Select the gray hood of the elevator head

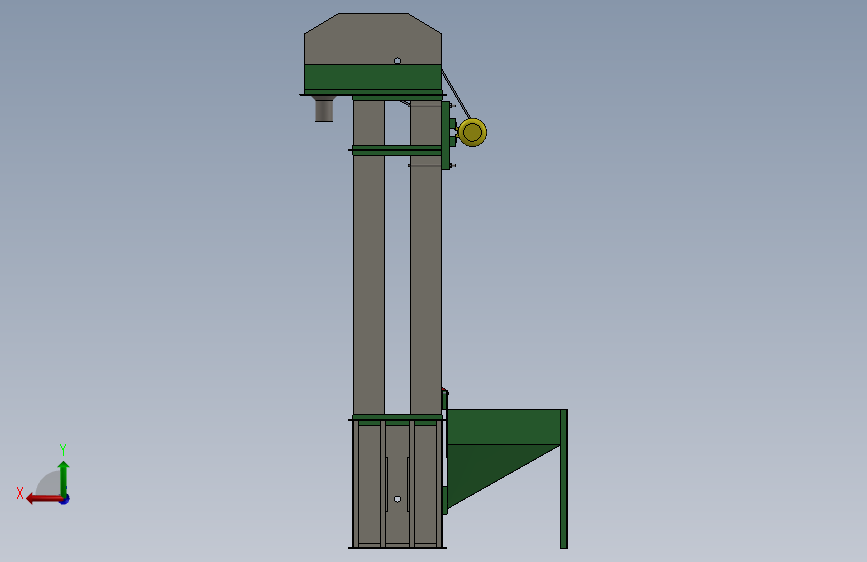click(x=373, y=39)
